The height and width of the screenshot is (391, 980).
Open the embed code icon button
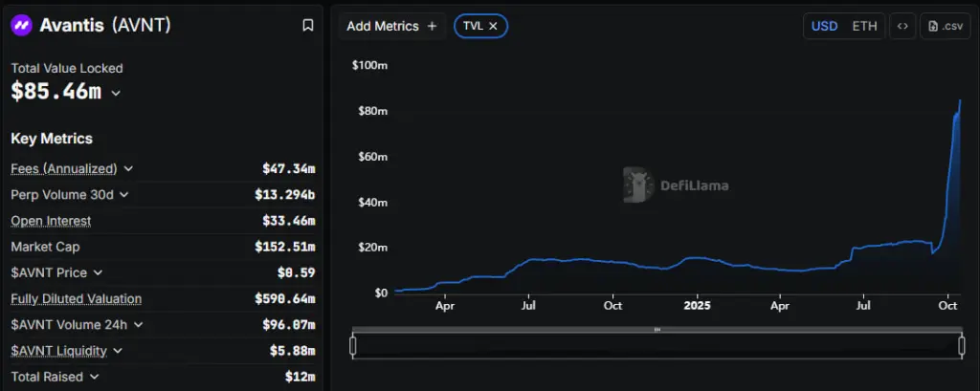pos(902,26)
